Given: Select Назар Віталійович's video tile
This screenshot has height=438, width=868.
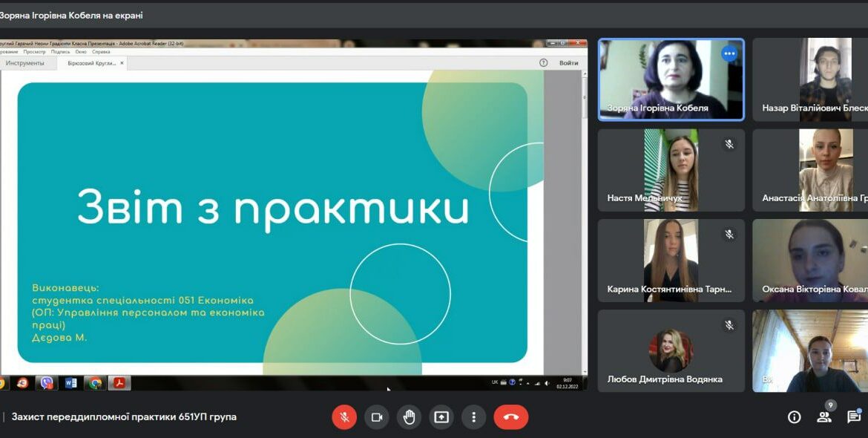Looking at the screenshot, I should click(x=810, y=79).
